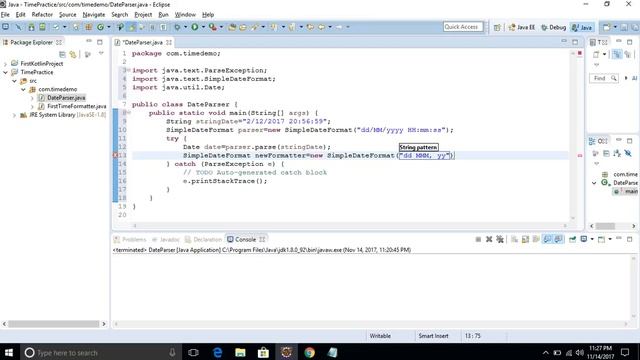The width and height of the screenshot is (640, 360).
Task: Click the Open Perspective icon
Action: 497,27
